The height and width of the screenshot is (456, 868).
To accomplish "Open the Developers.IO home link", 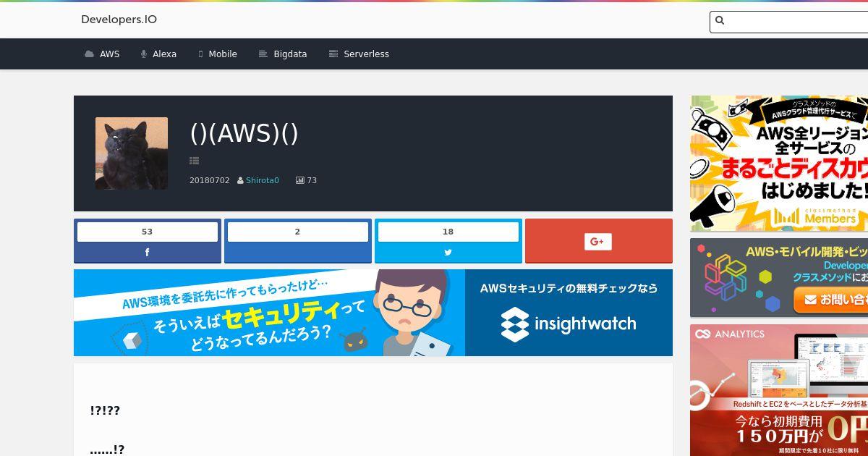I will [x=119, y=20].
